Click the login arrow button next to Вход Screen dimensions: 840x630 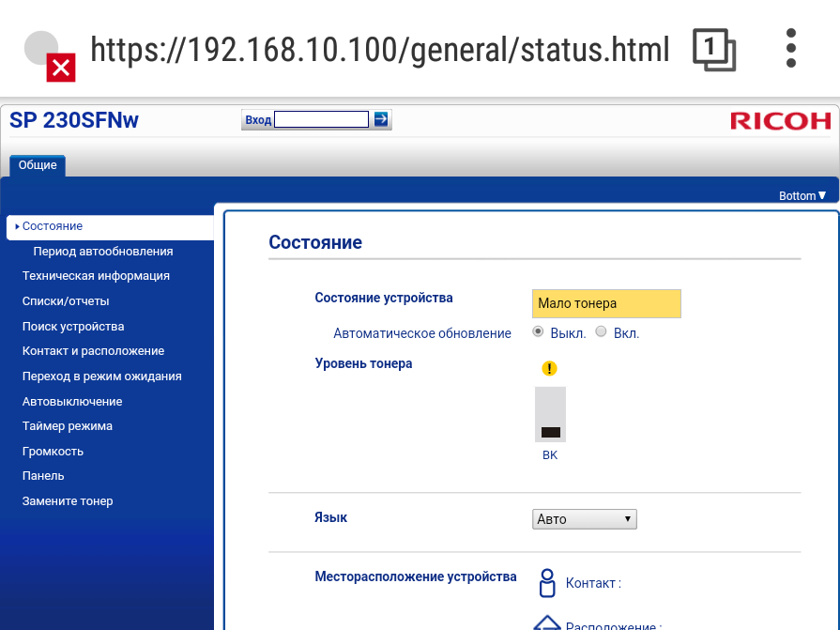[381, 119]
